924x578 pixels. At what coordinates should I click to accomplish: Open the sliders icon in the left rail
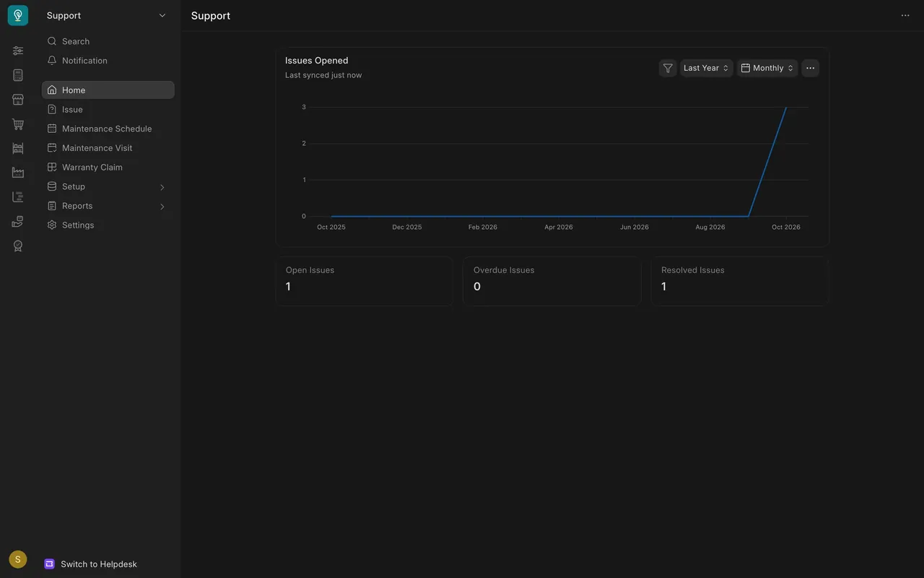(18, 51)
